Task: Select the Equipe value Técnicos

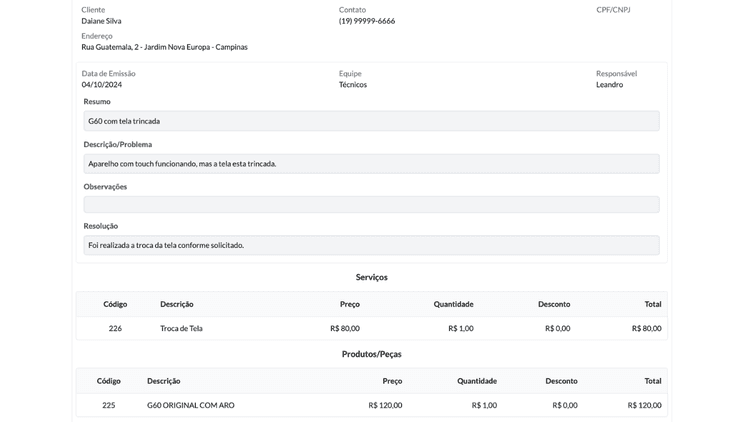Action: coord(352,85)
